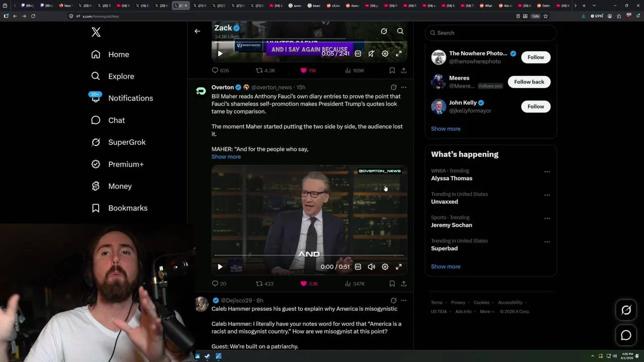Screen dimensions: 644x362
Task: Reload the page with the browser refresh button
Action: pyautogui.click(x=33, y=16)
